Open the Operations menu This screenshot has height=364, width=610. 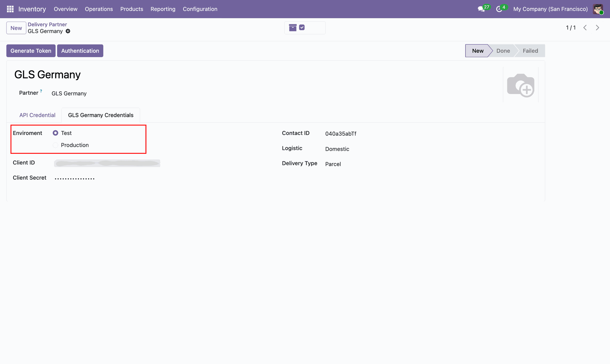point(98,9)
